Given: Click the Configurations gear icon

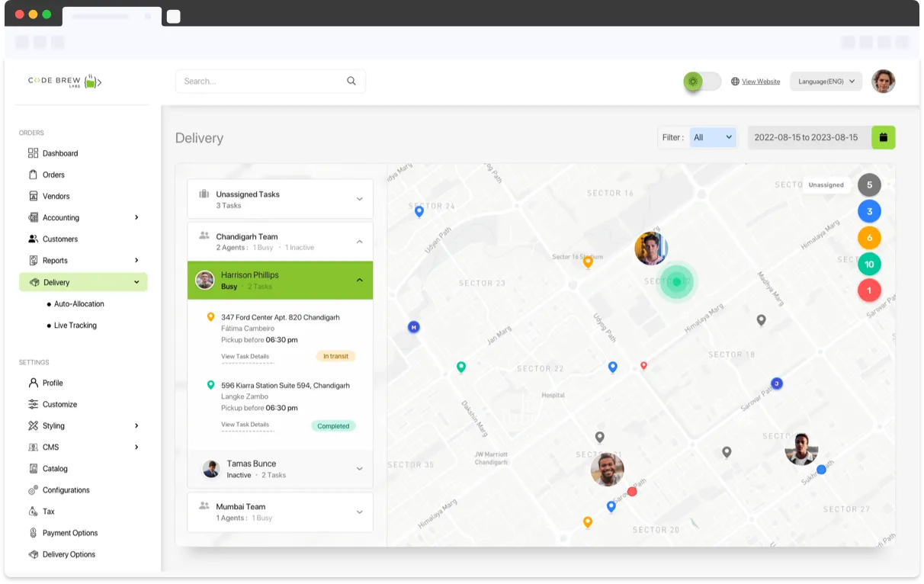Looking at the screenshot, I should (33, 490).
